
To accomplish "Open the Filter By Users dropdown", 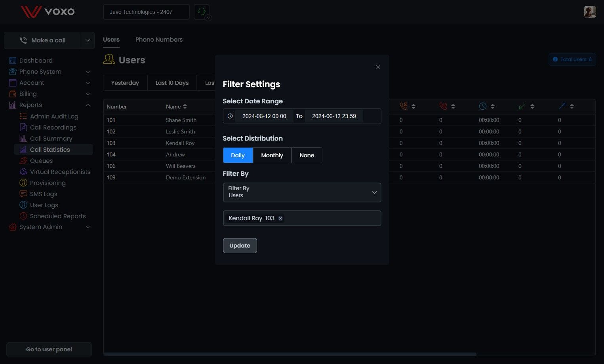I will (302, 192).
